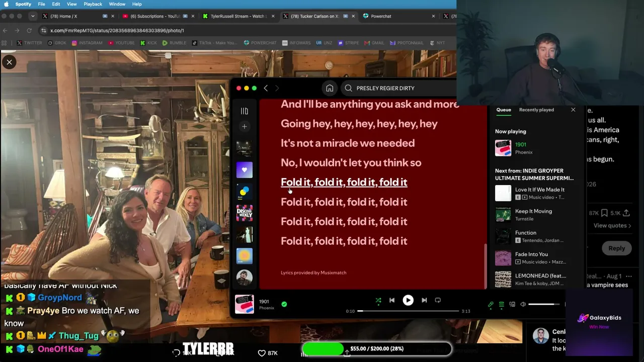Expand View quotes on the X post
The width and height of the screenshot is (644, 362).
[x=612, y=226]
